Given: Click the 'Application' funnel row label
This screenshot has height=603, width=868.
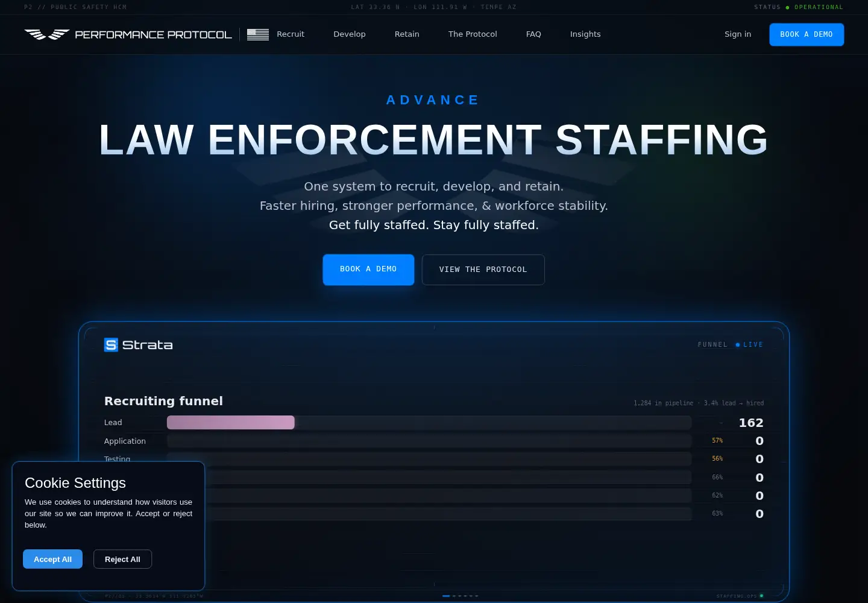Looking at the screenshot, I should pos(125,441).
